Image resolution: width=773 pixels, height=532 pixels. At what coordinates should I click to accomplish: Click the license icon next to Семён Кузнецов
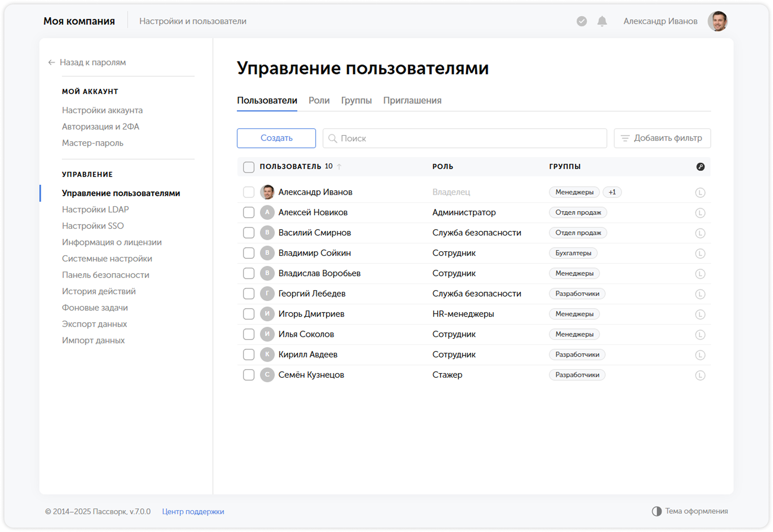click(701, 375)
